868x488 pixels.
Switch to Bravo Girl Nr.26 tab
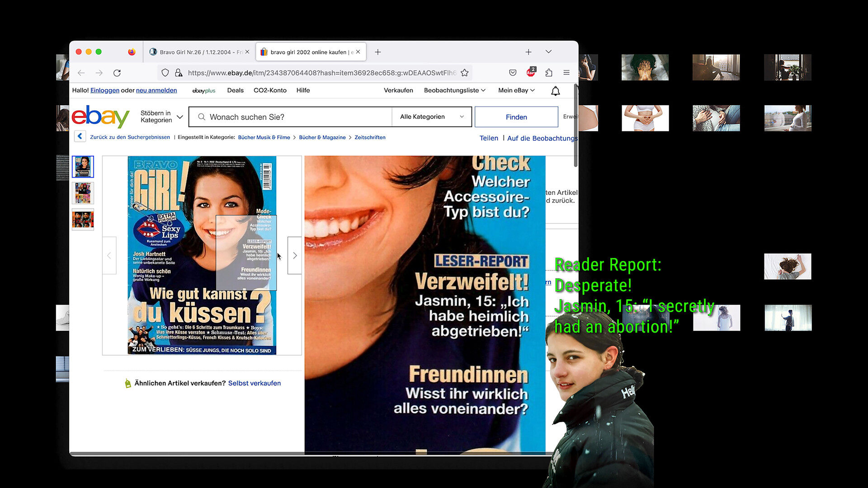196,52
